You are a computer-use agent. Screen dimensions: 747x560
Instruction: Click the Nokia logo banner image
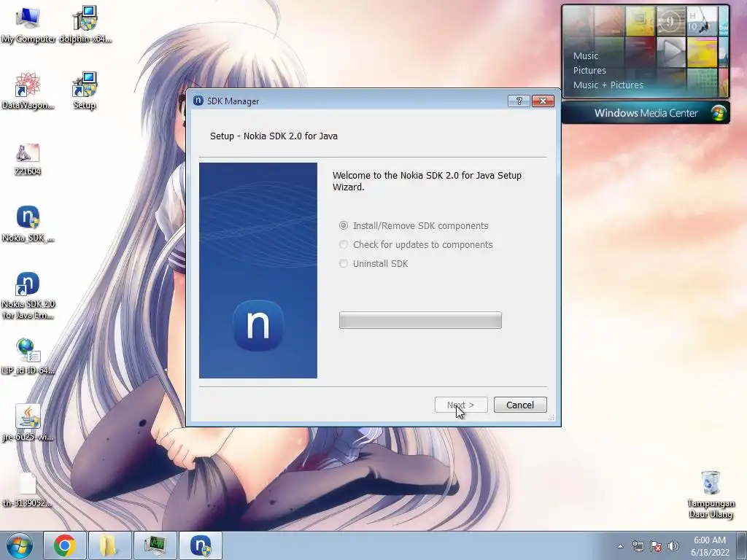coord(258,271)
